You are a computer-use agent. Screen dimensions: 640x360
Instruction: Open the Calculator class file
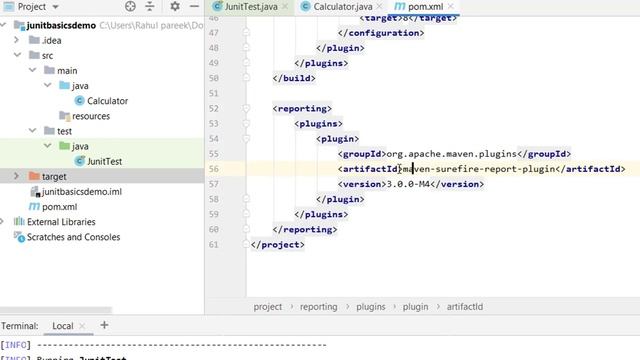(x=107, y=101)
